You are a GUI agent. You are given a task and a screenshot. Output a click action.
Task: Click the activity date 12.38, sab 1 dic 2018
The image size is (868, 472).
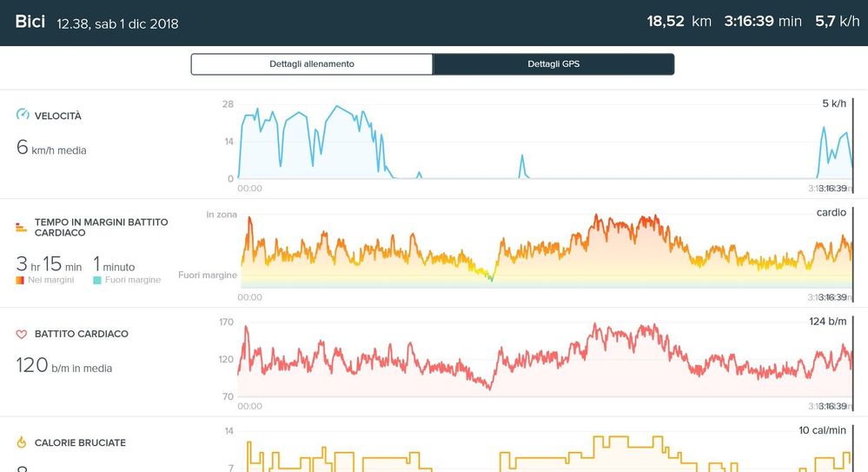coord(117,23)
